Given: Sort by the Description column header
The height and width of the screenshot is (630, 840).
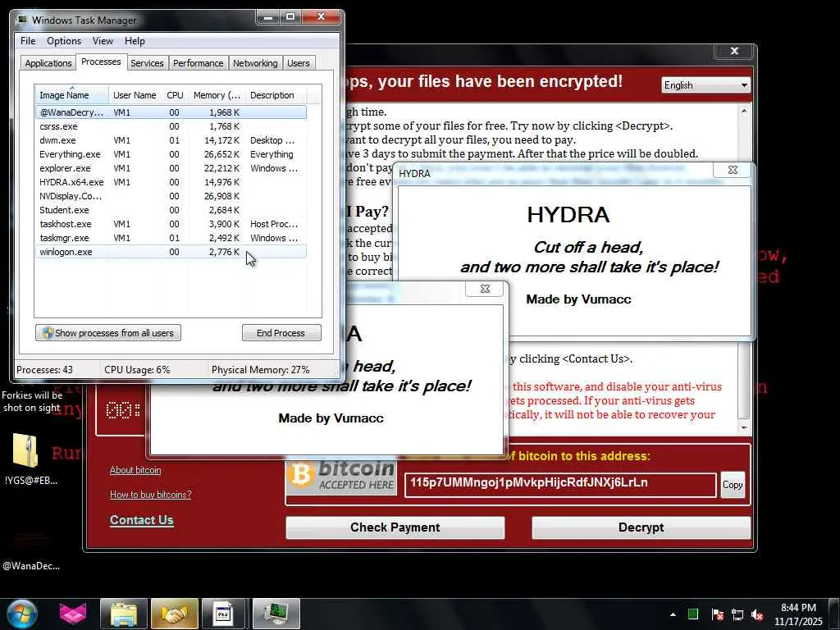Looking at the screenshot, I should point(276,95).
